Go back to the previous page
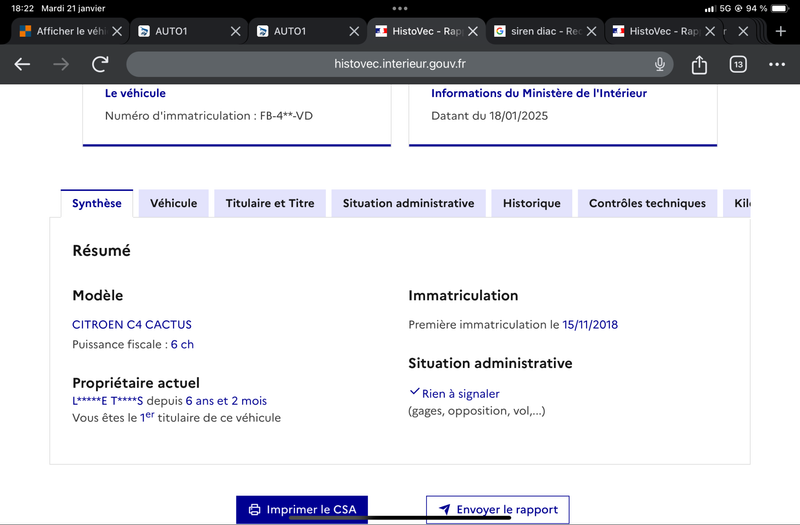 (22, 64)
